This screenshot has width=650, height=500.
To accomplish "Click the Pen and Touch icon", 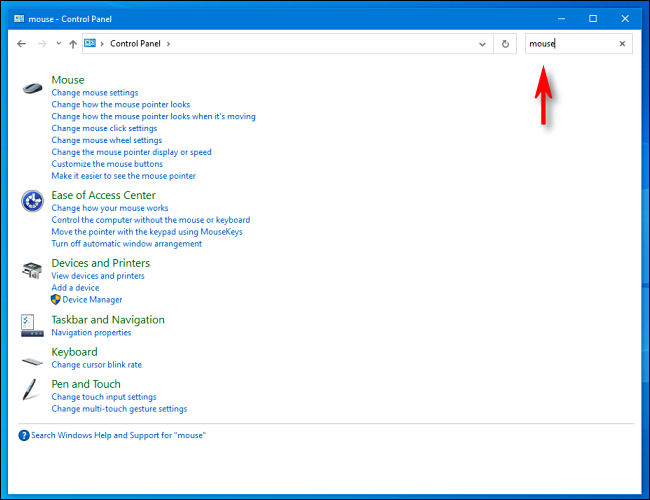I will 32,390.
